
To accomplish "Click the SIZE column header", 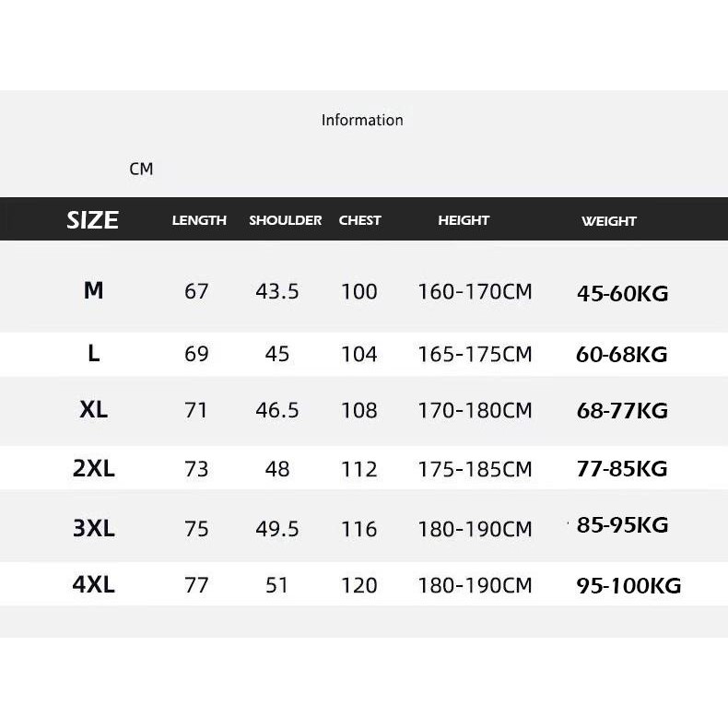I will coord(92,219).
